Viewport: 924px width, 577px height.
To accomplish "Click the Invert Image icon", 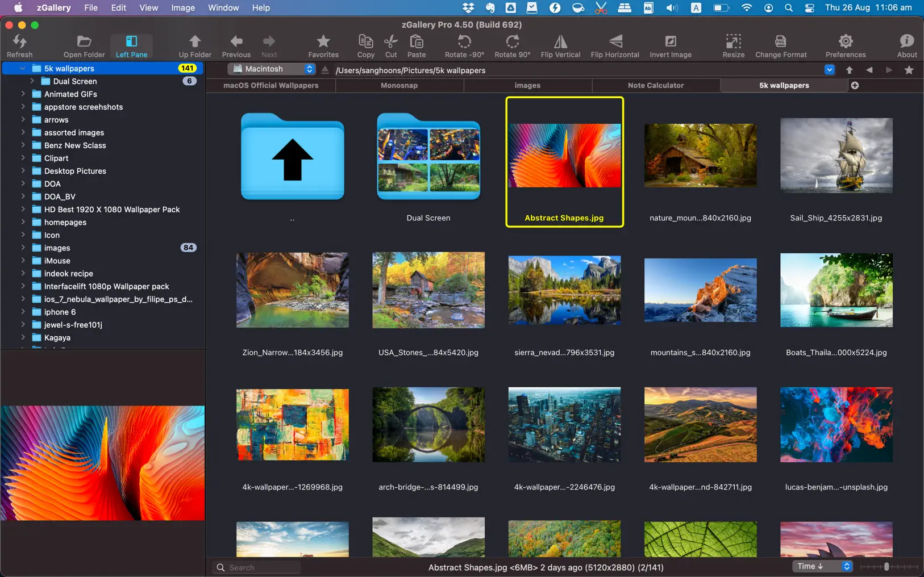I will click(x=671, y=45).
